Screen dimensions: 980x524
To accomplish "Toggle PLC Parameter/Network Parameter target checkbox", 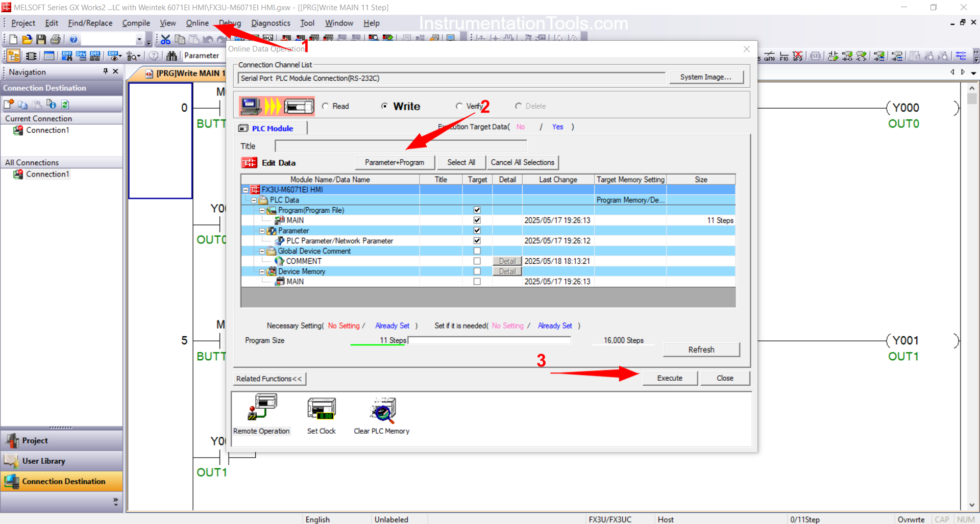I will [x=477, y=241].
